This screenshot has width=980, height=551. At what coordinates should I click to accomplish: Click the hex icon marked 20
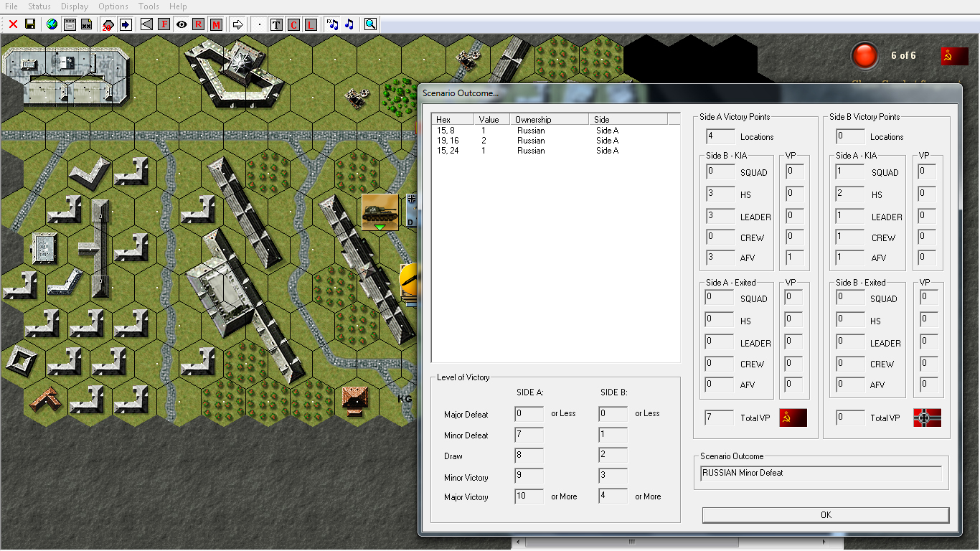tap(108, 24)
